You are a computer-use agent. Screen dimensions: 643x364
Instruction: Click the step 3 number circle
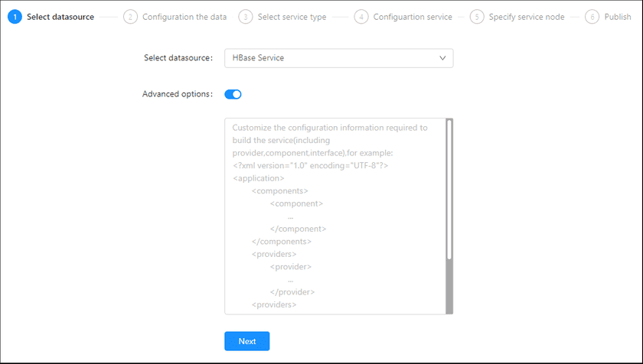pyautogui.click(x=246, y=17)
